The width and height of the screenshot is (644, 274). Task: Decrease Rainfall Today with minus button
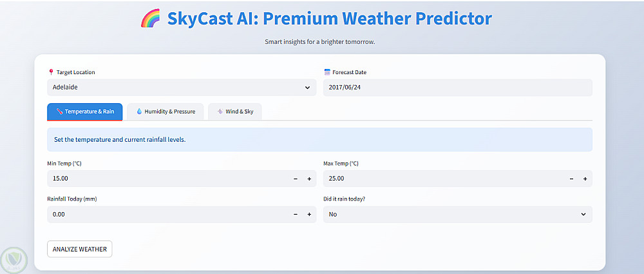coord(296,214)
